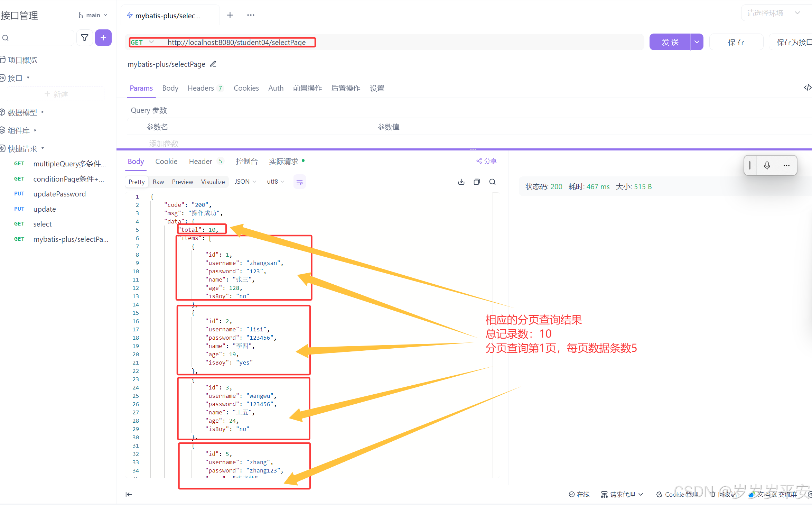
Task: Click the purple plus add button
Action: (103, 38)
